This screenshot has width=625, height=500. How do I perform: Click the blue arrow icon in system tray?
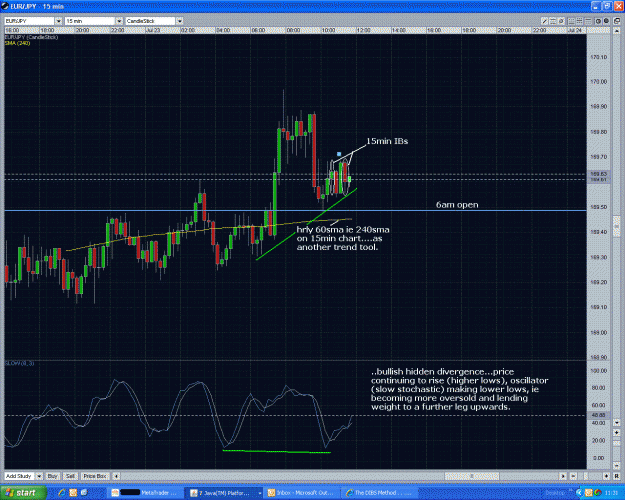pyautogui.click(x=580, y=493)
